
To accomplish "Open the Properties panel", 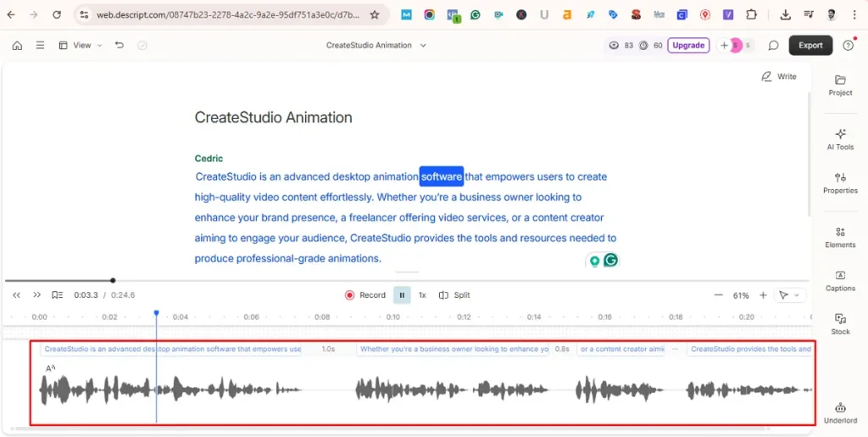I will (840, 183).
